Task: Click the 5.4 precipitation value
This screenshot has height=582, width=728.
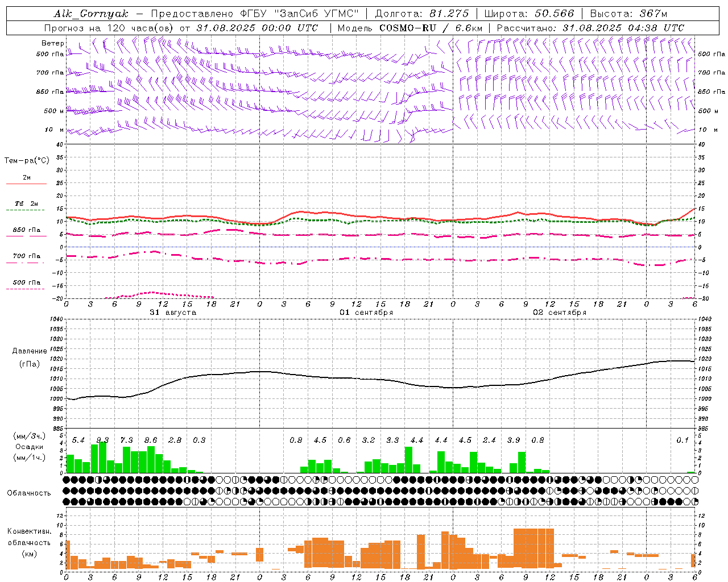Action: [78, 440]
